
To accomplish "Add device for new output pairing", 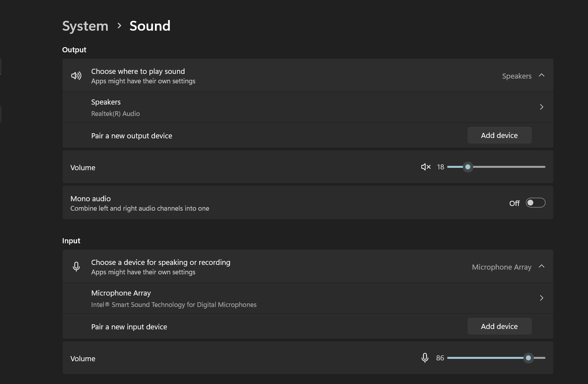I will click(499, 135).
